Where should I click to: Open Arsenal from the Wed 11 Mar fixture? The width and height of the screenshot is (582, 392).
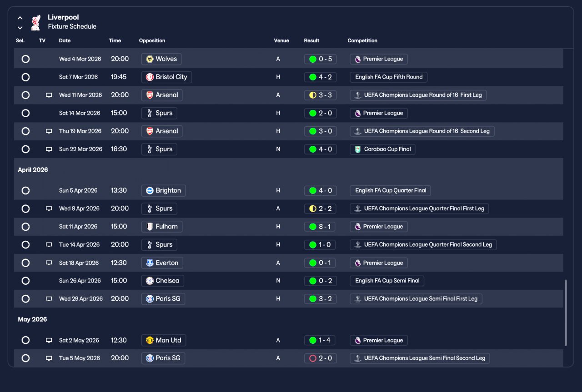coord(162,95)
